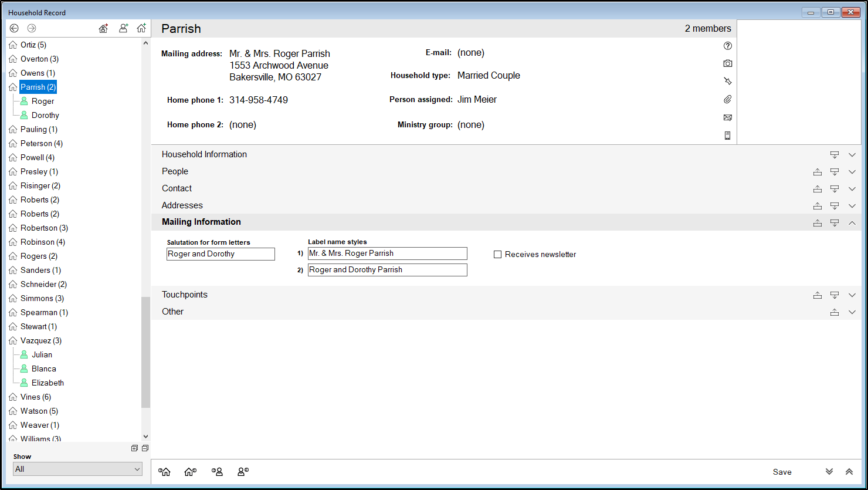868x490 pixels.
Task: Click the household list scroll down arrow
Action: [145, 437]
